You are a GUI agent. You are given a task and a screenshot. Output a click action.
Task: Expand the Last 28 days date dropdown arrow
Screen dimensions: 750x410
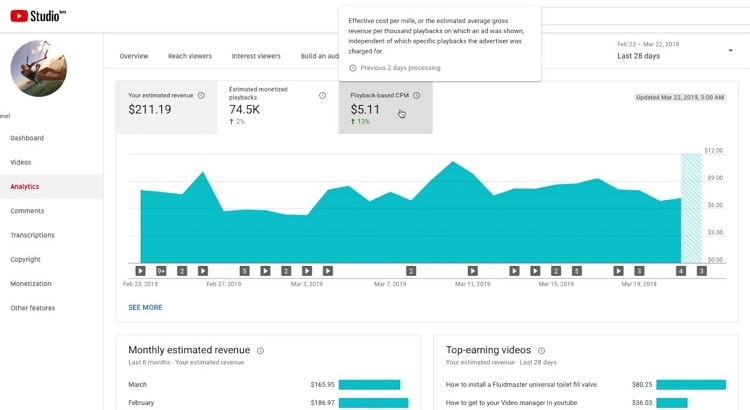(x=730, y=50)
